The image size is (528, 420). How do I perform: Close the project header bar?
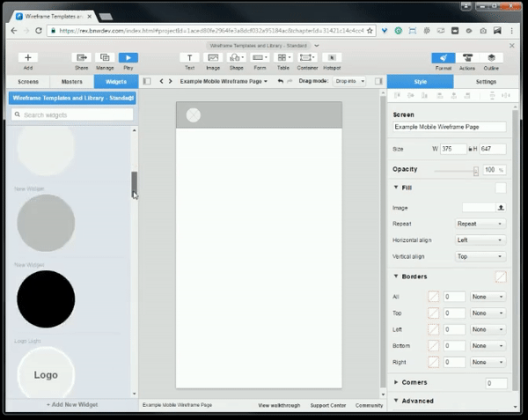tap(512, 46)
